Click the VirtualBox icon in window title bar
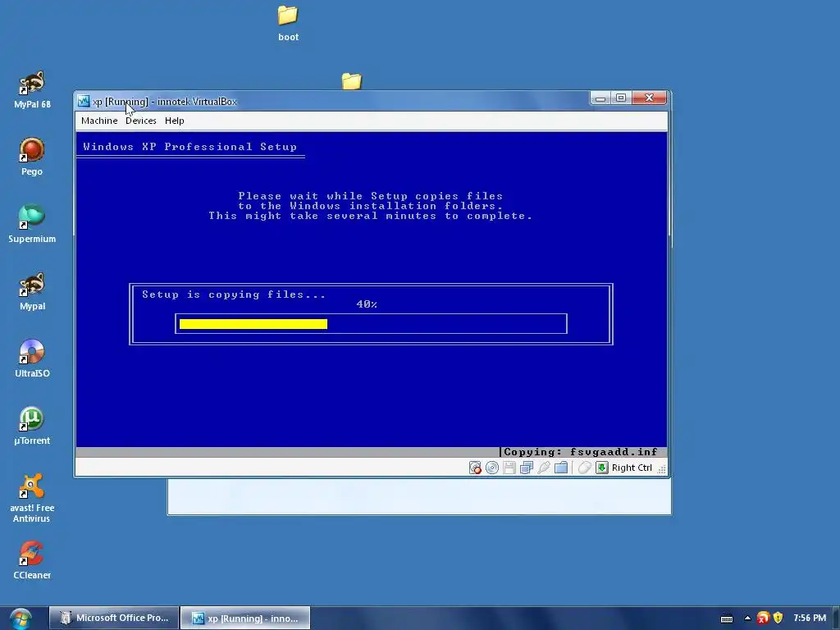The height and width of the screenshot is (630, 840). pyautogui.click(x=83, y=101)
